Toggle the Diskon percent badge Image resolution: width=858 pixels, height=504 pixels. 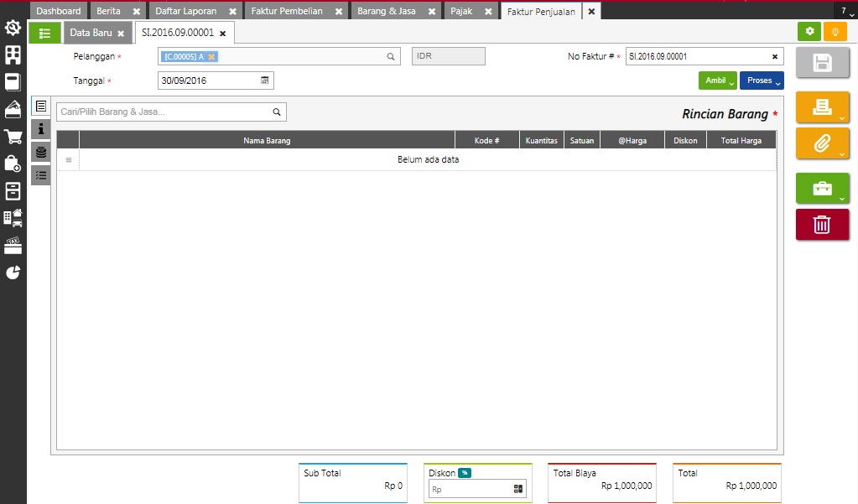(x=465, y=473)
